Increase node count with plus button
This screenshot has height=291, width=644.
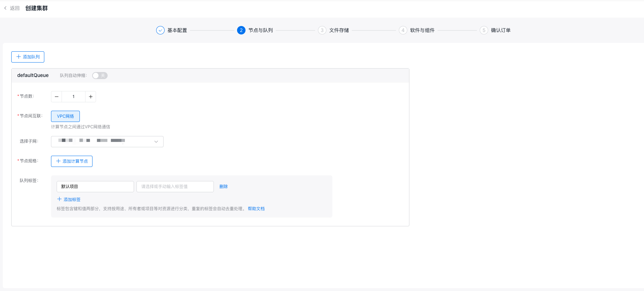tap(91, 97)
